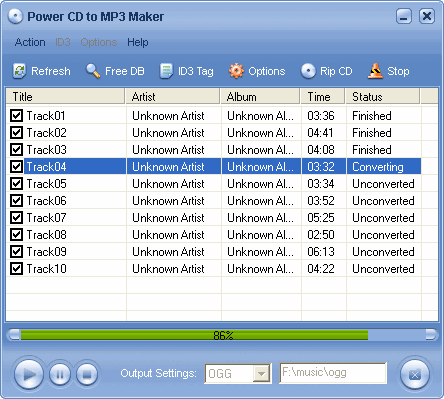Sort by the Album column header
This screenshot has height=399, width=444.
pos(260,97)
